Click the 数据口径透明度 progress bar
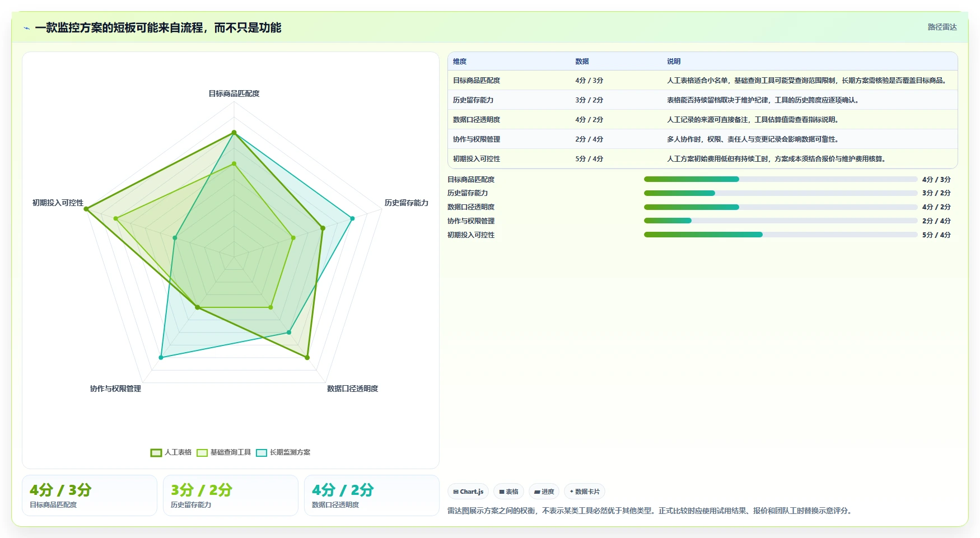The height and width of the screenshot is (538, 980). 781,207
